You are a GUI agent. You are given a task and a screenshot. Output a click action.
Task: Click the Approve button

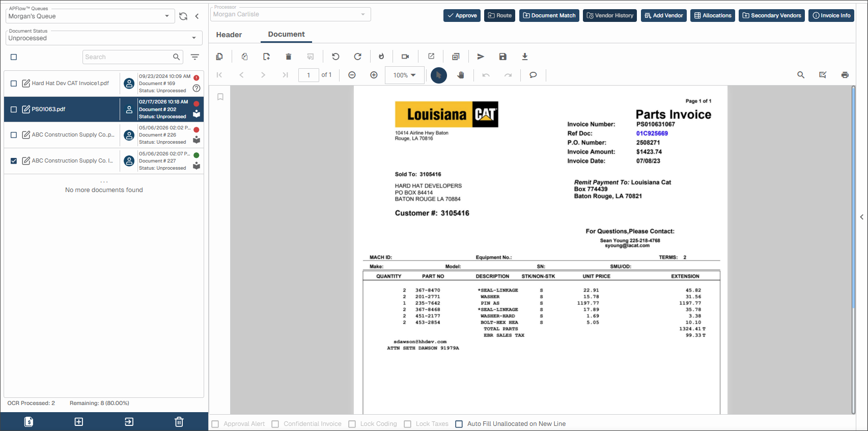click(462, 15)
